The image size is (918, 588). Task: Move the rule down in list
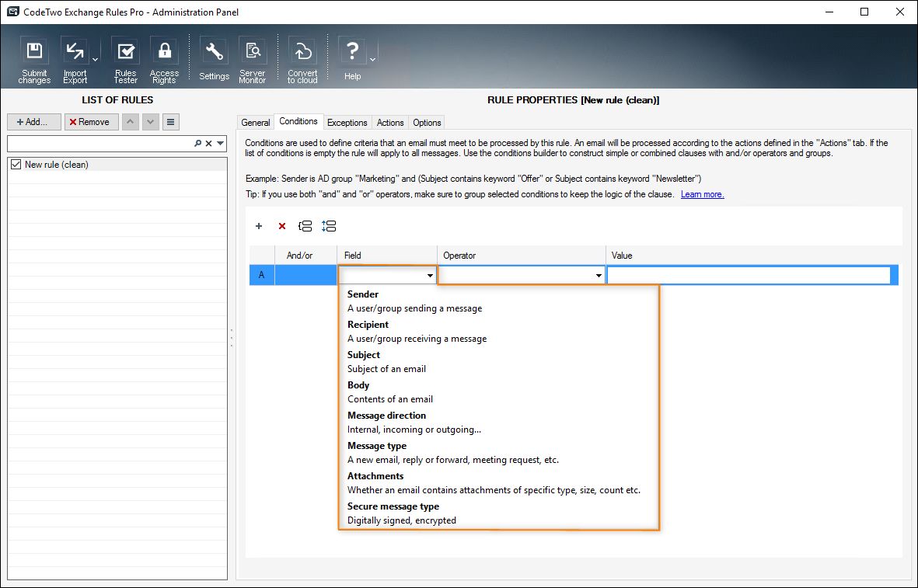pos(151,122)
